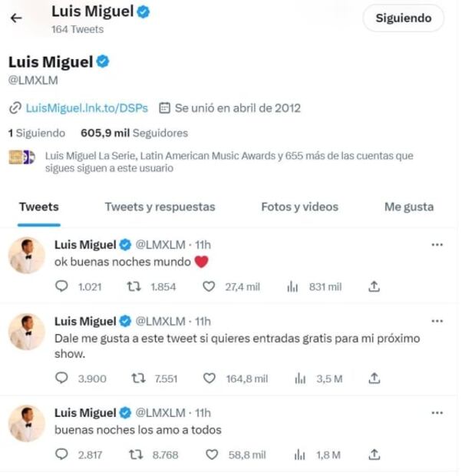Open more options on free tickets tweet
Viewport: 465px width, 476px height.
(437, 321)
